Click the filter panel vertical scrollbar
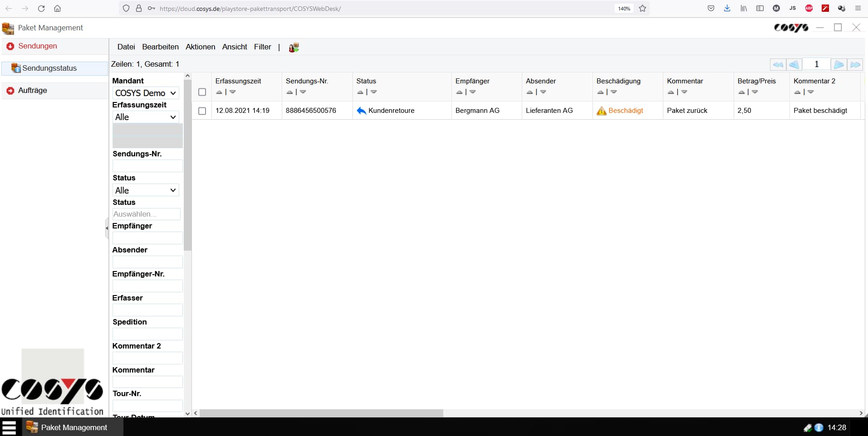 187,165
